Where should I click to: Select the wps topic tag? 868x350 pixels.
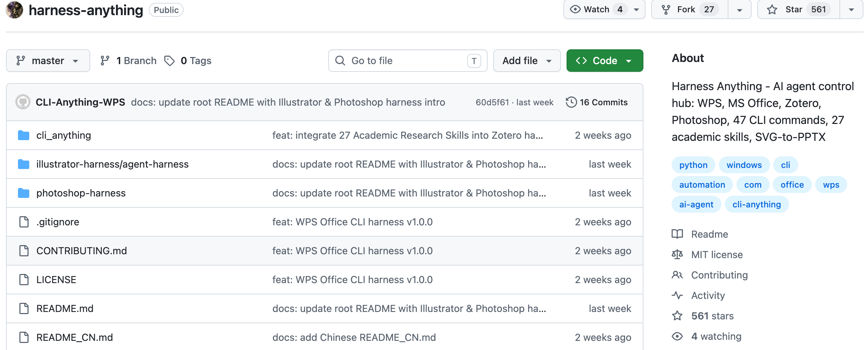pyautogui.click(x=831, y=185)
